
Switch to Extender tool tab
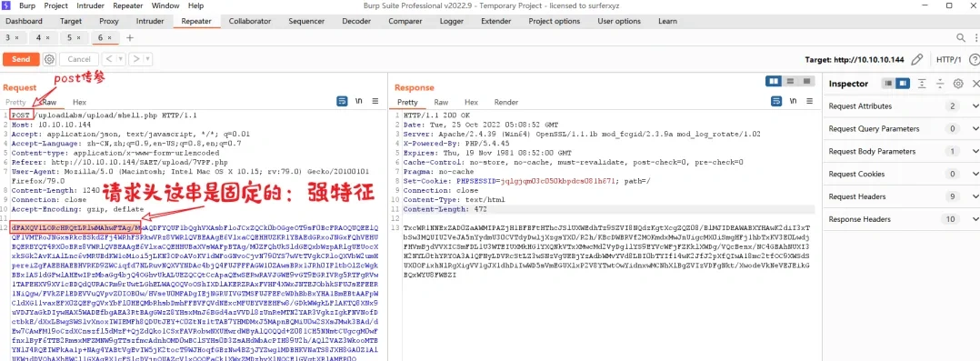(495, 21)
